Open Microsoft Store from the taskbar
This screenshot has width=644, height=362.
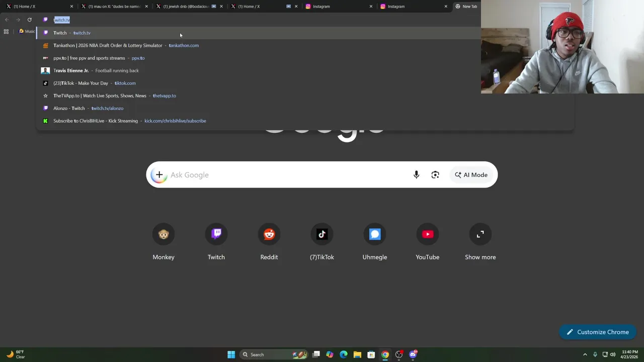click(x=371, y=354)
